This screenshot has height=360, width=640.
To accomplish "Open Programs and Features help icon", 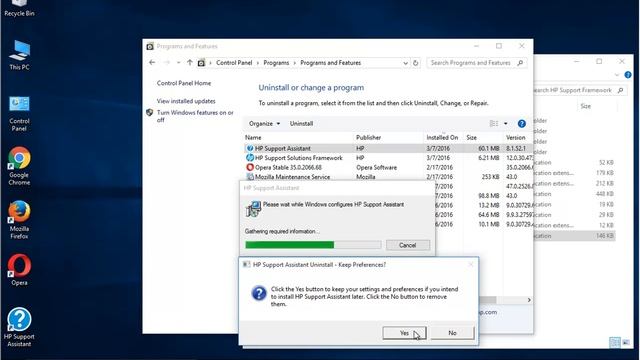I will click(522, 124).
